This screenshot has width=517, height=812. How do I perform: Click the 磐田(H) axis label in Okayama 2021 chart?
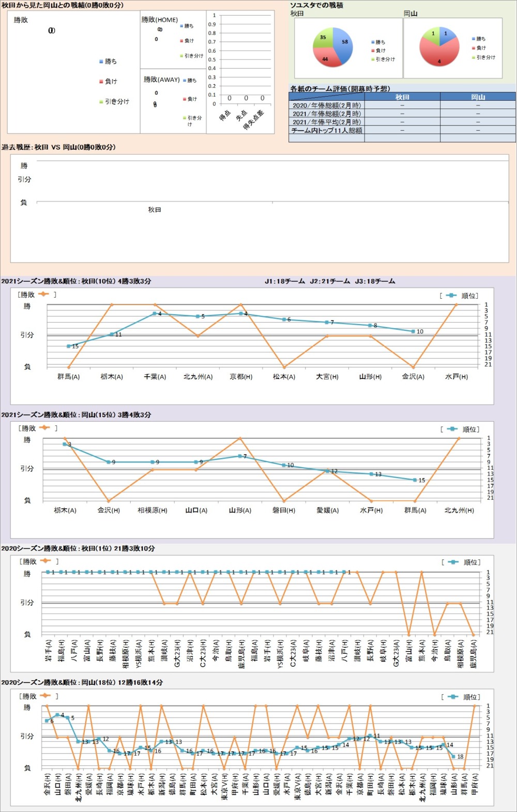tap(284, 510)
